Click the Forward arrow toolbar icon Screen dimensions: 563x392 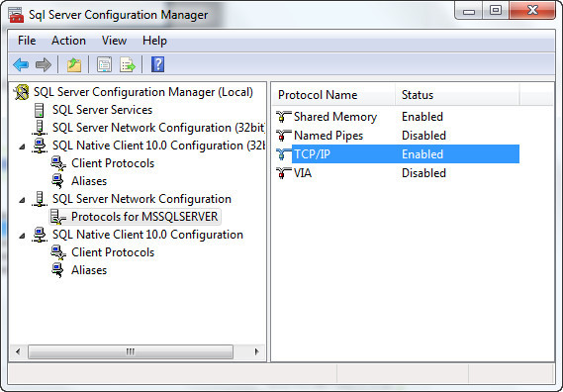click(44, 65)
